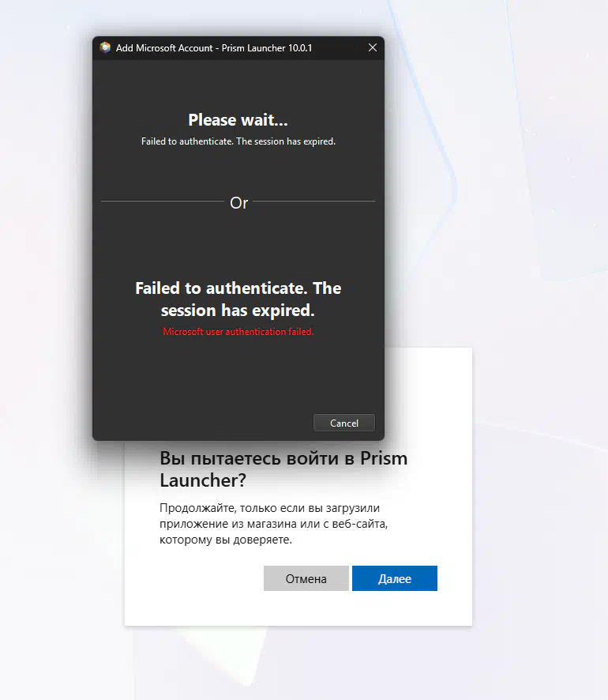608x700 pixels.
Task: Close the Add Microsoft Account dialog
Action: point(373,47)
